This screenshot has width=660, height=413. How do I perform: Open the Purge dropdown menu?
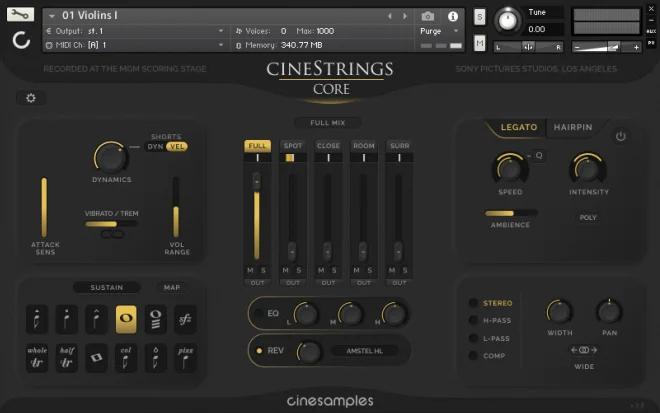[x=439, y=31]
